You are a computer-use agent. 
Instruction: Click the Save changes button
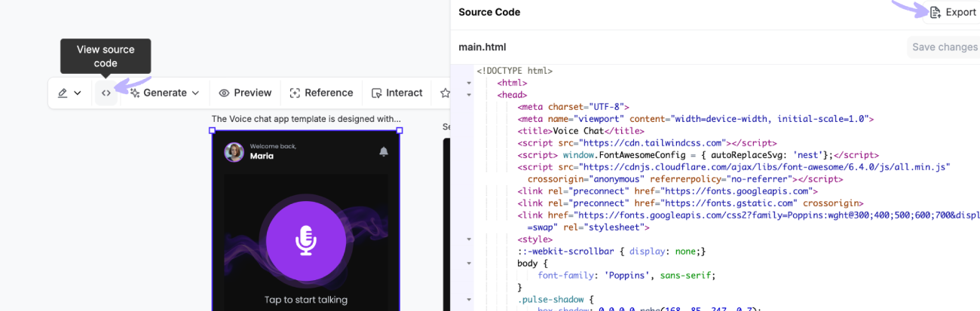[x=944, y=47]
